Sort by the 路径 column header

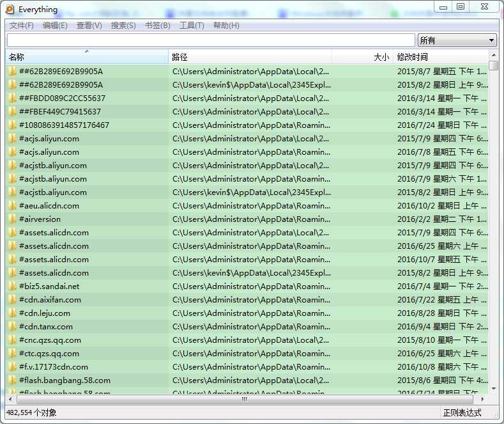(x=250, y=57)
